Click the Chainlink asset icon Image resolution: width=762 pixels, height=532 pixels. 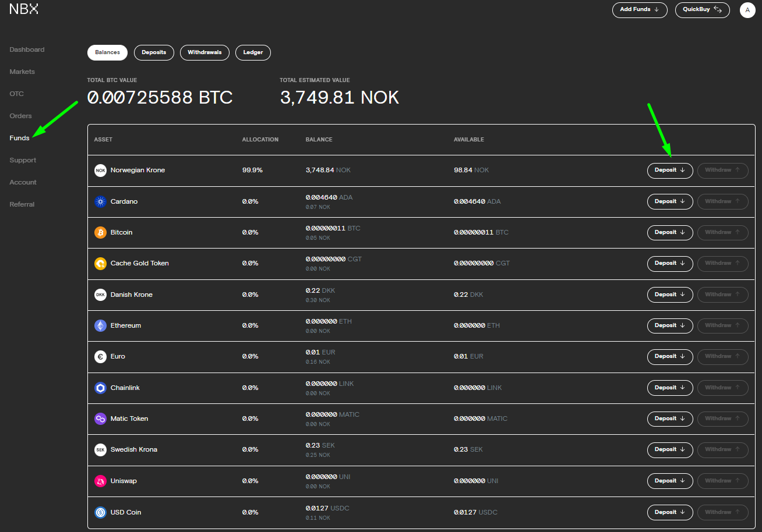(100, 388)
